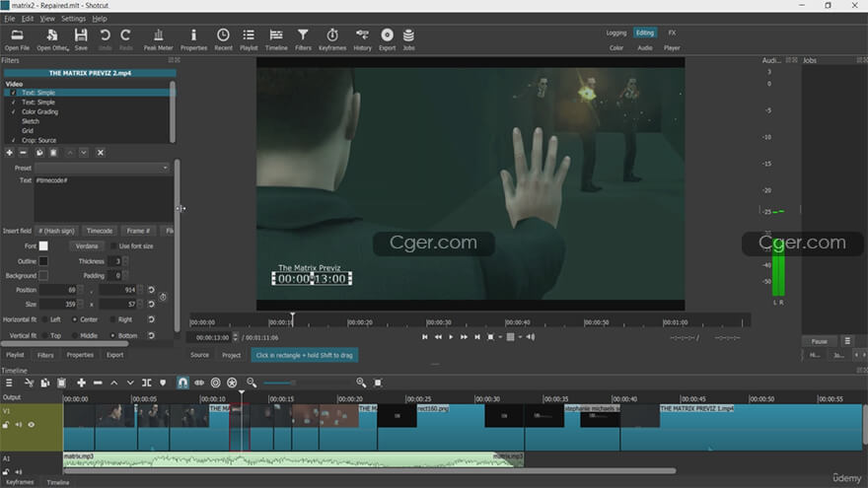Open the timeline hamburger menu
This screenshot has height=488, width=868.
9,383
